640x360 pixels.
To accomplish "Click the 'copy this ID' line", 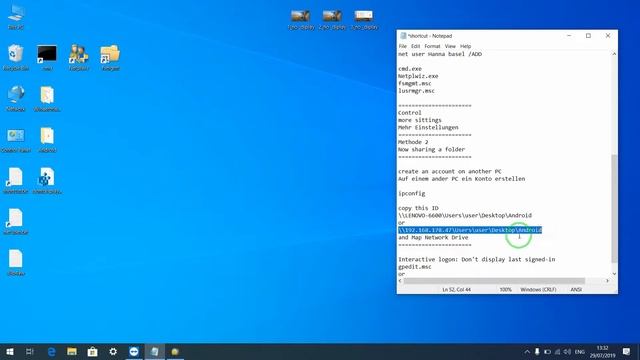I will pos(418,208).
